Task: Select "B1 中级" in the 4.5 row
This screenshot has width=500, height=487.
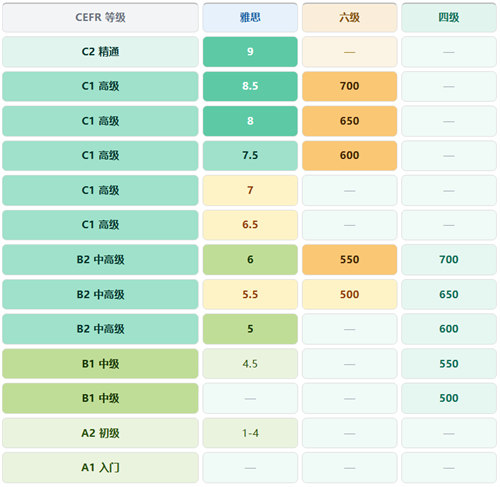Action: pyautogui.click(x=100, y=364)
